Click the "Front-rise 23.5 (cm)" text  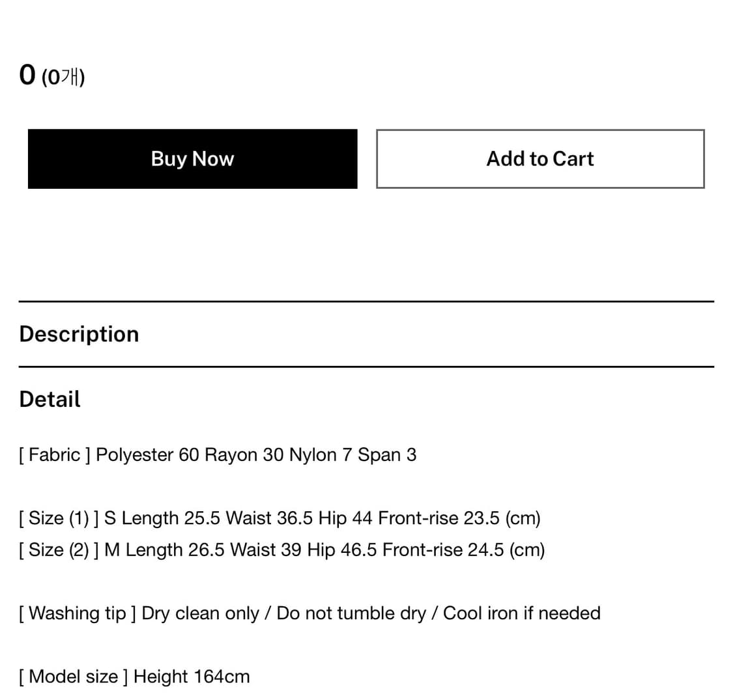click(459, 518)
